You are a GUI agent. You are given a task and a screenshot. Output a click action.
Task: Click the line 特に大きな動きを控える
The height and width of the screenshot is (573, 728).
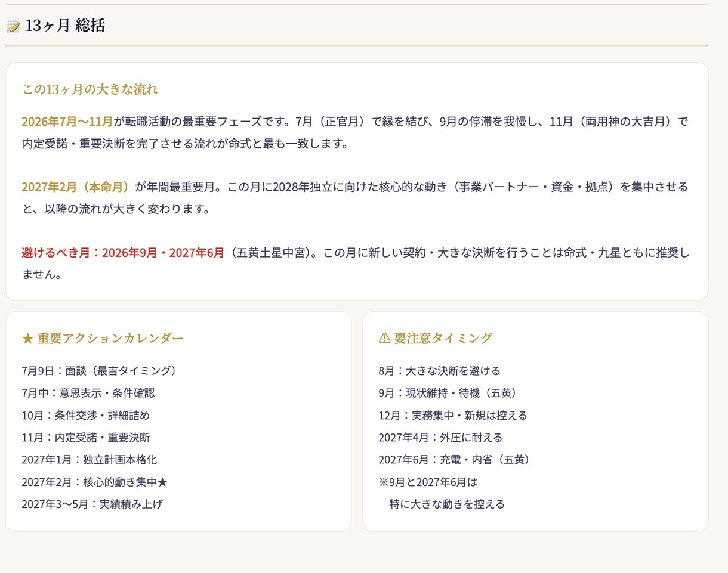click(x=448, y=504)
